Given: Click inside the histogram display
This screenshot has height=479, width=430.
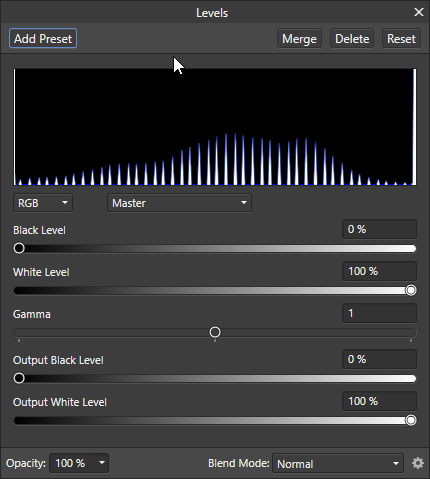Looking at the screenshot, I should (x=215, y=127).
